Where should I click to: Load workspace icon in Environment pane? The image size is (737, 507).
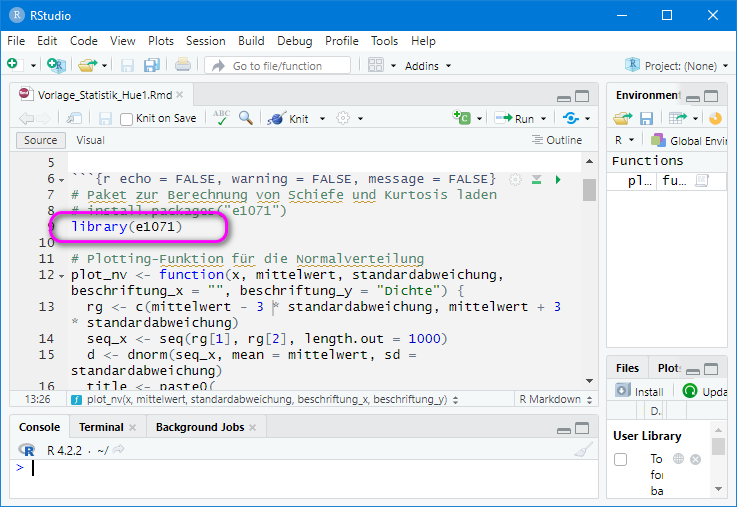click(x=623, y=118)
